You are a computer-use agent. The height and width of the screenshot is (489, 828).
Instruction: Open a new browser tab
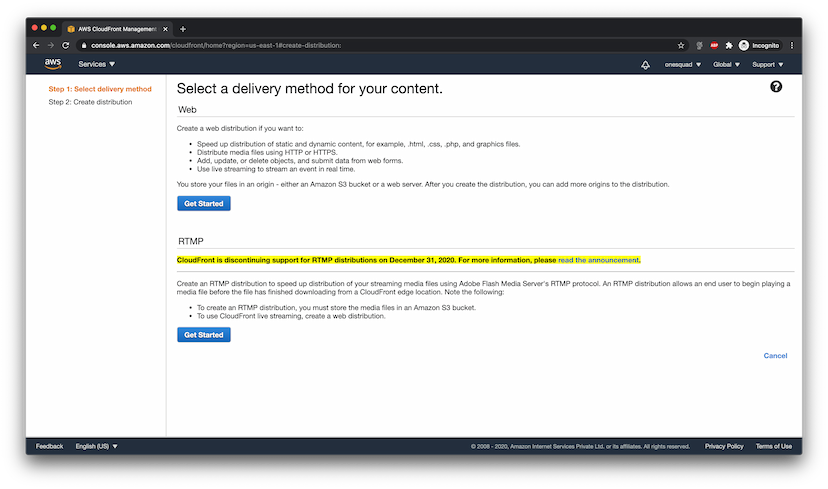coord(183,29)
